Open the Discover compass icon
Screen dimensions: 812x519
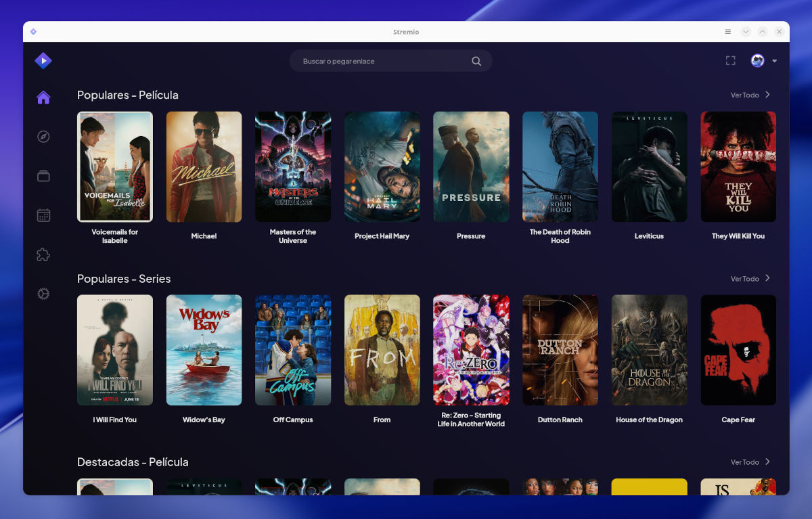click(43, 137)
